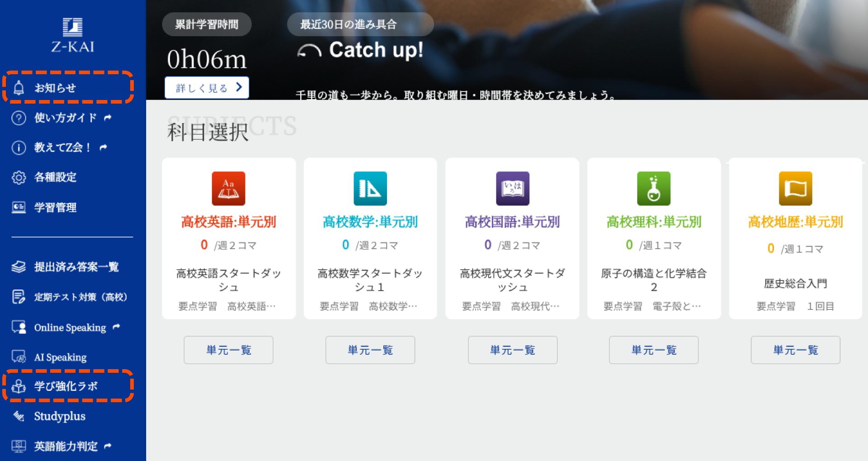The width and height of the screenshot is (868, 461).
Task: Click the gear icon for 各種設定
Action: pyautogui.click(x=19, y=177)
